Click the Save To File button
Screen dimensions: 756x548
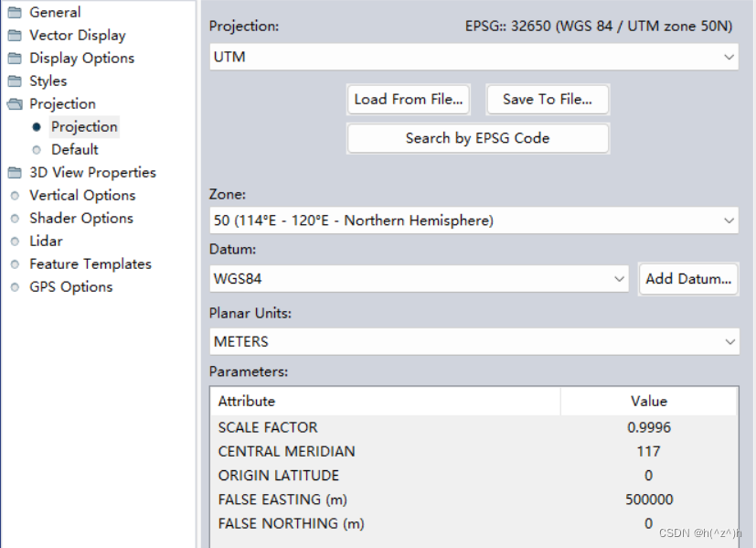click(548, 100)
